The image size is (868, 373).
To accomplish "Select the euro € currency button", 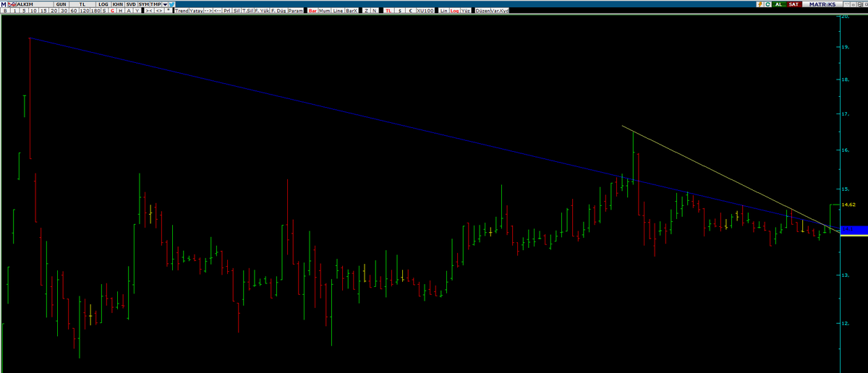I will [x=411, y=11].
